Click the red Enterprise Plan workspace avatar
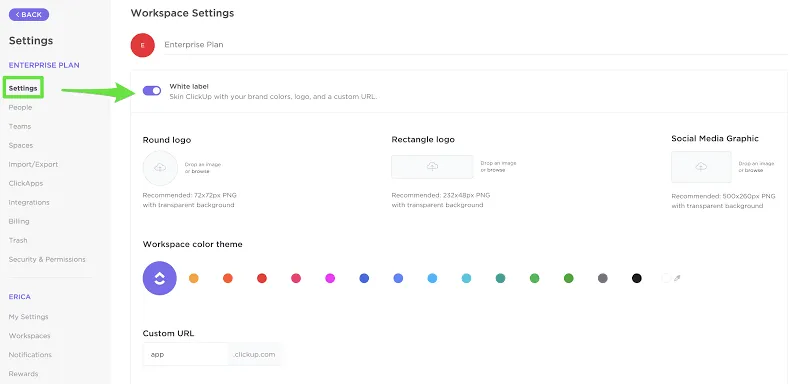The height and width of the screenshot is (384, 799). pos(143,45)
